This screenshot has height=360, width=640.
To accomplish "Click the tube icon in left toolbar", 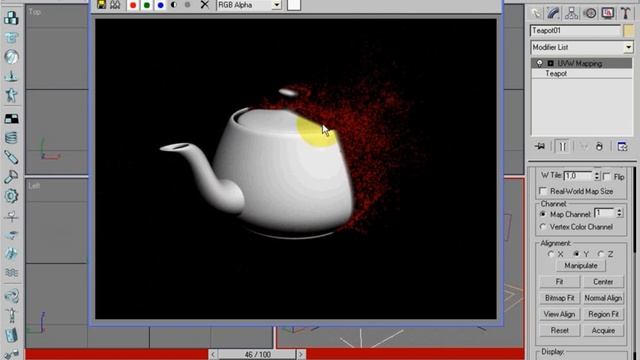I will (x=11, y=157).
